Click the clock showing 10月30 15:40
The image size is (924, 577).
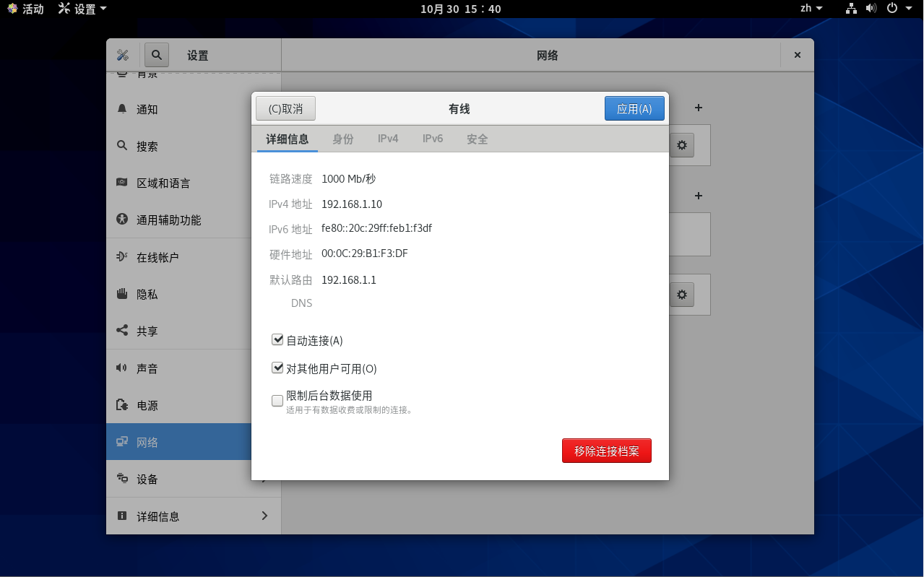point(461,9)
